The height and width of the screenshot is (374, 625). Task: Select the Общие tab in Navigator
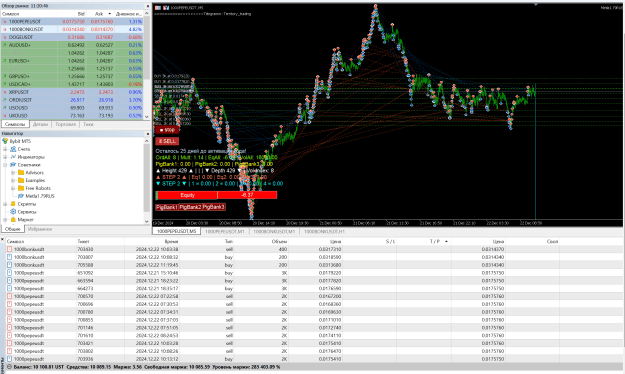click(13, 229)
